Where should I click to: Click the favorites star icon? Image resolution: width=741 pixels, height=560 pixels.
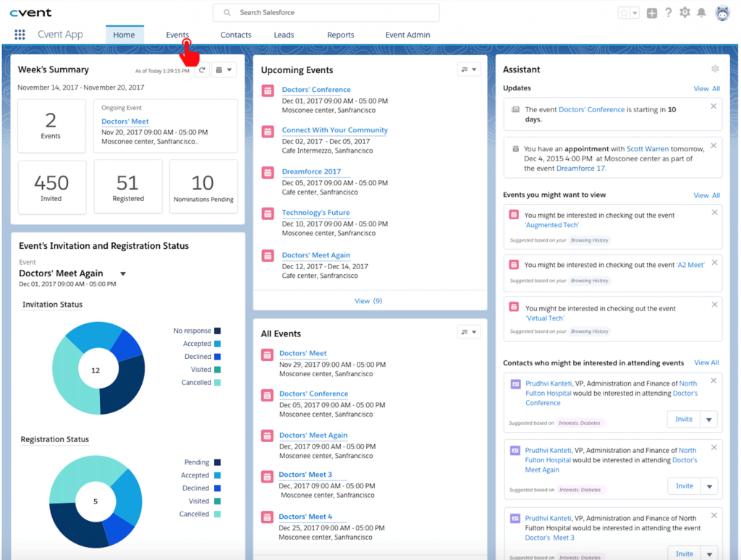624,13
